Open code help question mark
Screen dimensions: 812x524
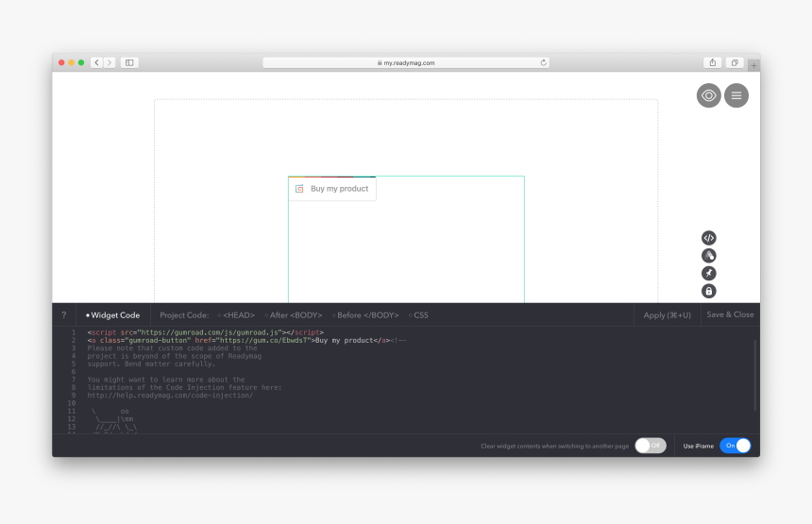click(x=64, y=314)
